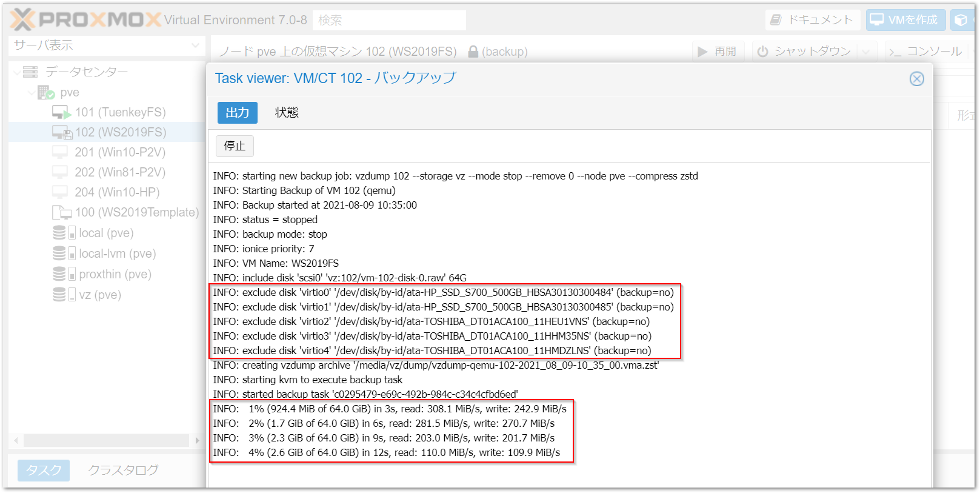Select template 100 (WS2019Template)
The image size is (980, 493).
point(137,212)
